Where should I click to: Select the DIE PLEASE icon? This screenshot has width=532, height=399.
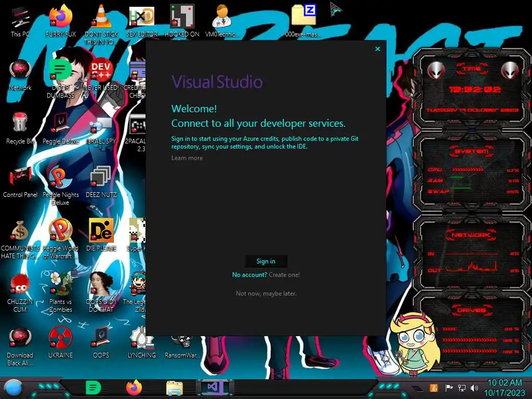tap(101, 235)
